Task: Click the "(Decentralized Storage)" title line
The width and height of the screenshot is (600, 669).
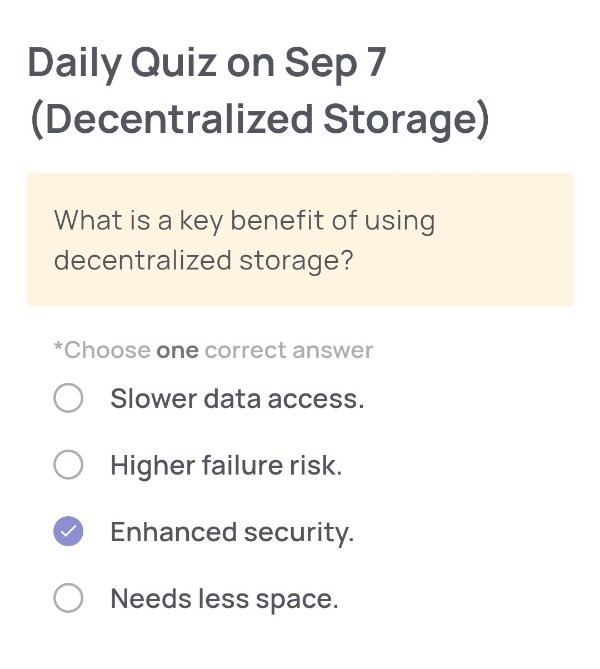Action: pos(259,120)
